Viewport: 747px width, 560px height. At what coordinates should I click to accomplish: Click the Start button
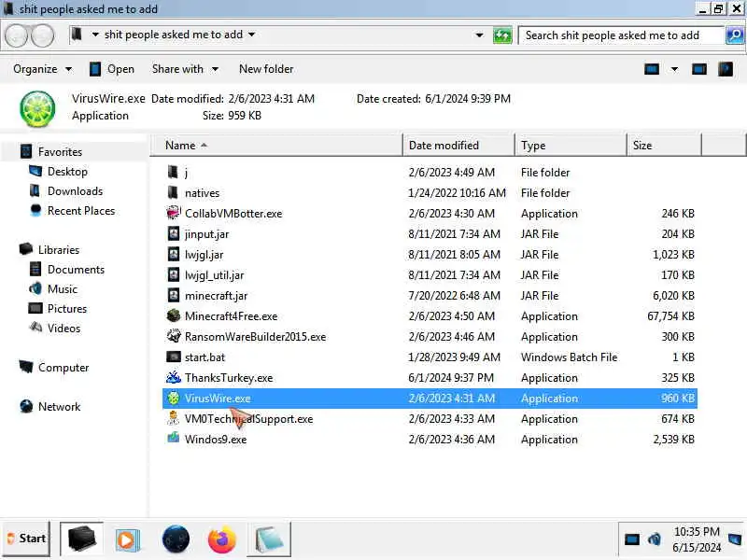click(x=27, y=539)
